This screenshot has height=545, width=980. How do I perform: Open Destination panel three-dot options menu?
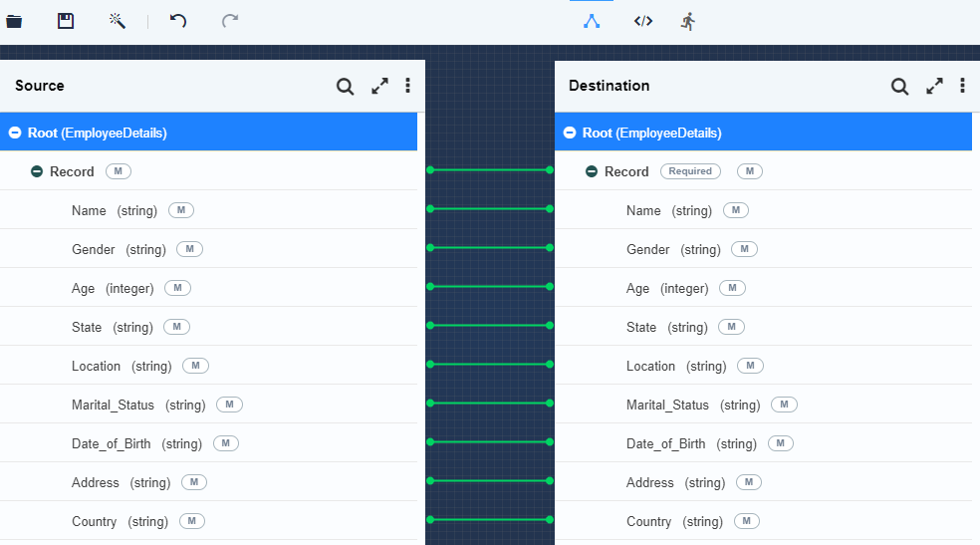coord(962,86)
